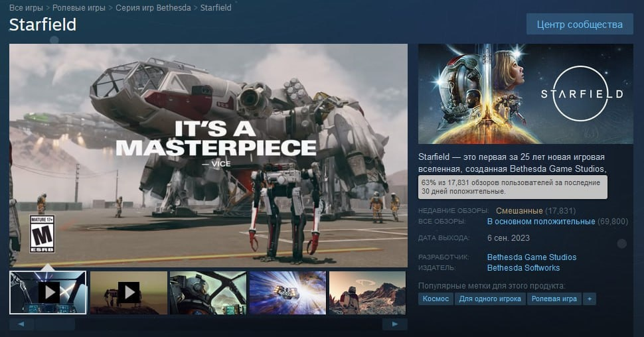Image resolution: width=644 pixels, height=337 pixels.
Task: Open publisher Bethesda Softworks link
Action: pyautogui.click(x=523, y=268)
